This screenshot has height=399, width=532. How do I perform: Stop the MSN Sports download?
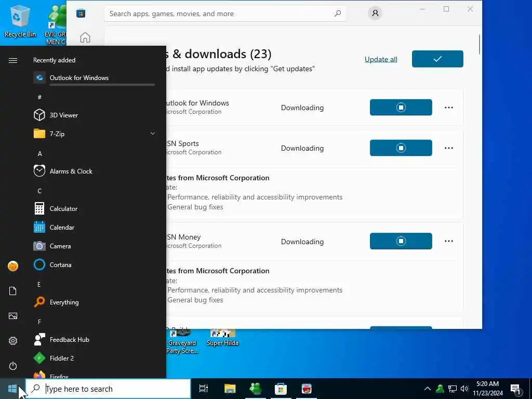click(x=401, y=148)
